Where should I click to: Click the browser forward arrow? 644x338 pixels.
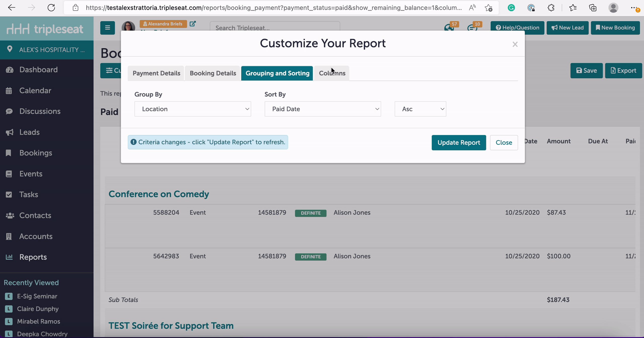[31, 8]
